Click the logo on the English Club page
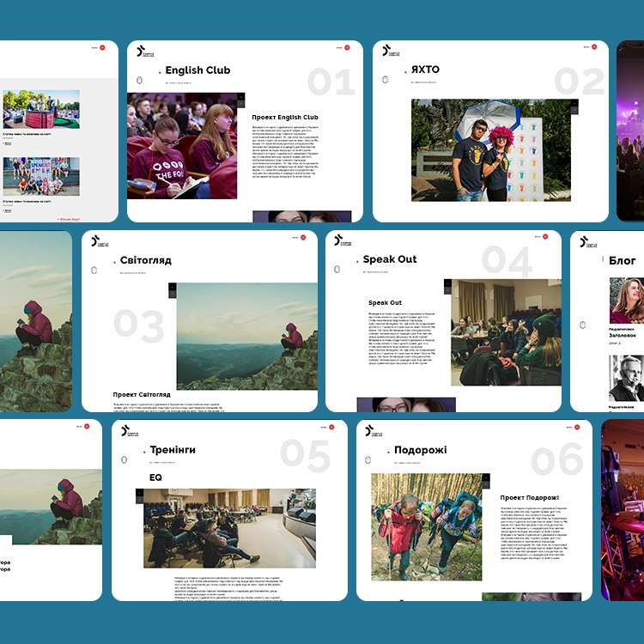 tap(144, 52)
